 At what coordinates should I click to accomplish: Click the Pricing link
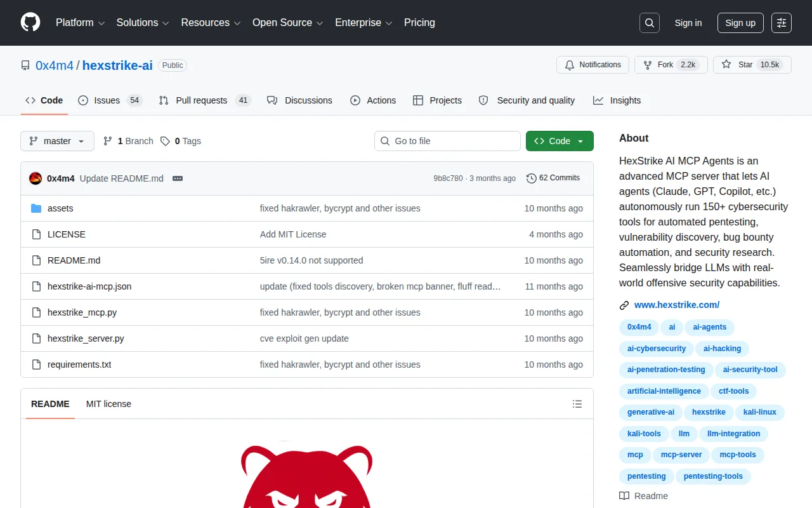coord(420,23)
